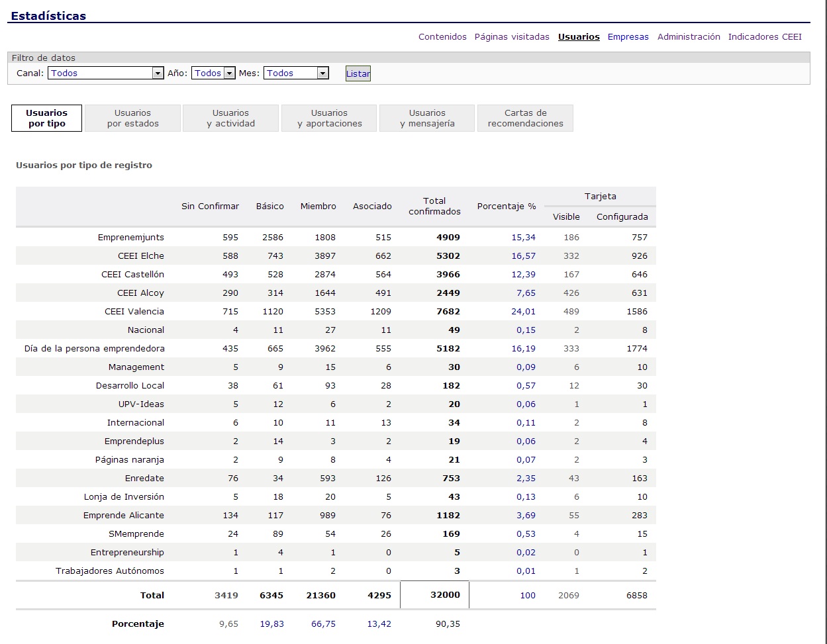Viewport: 827px width, 644px height.
Task: Expand the Año dropdown
Action: (213, 73)
